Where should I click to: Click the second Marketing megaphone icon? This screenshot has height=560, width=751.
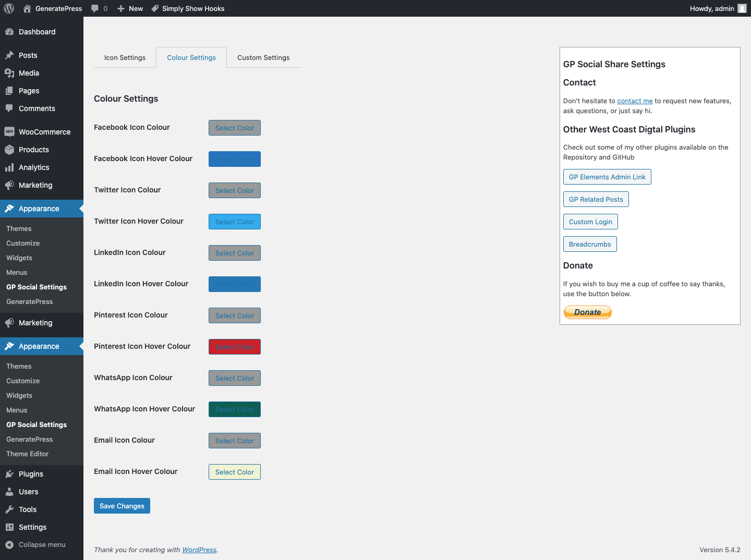[9, 323]
